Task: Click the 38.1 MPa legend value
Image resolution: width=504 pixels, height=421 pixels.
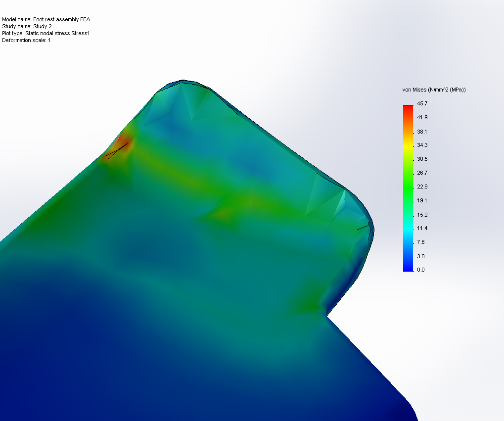Action: click(x=421, y=131)
